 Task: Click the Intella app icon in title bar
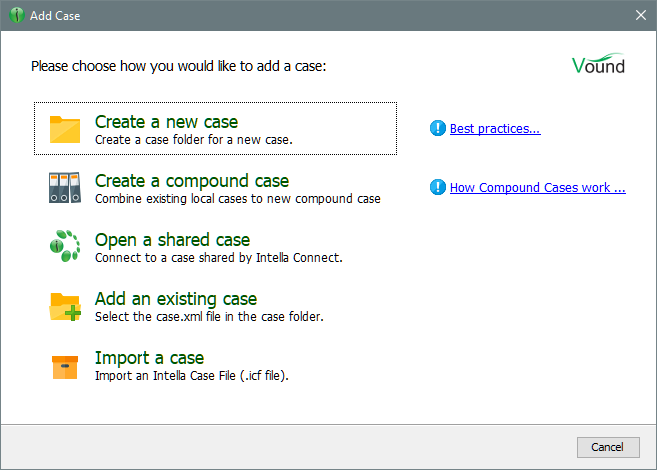(15, 15)
